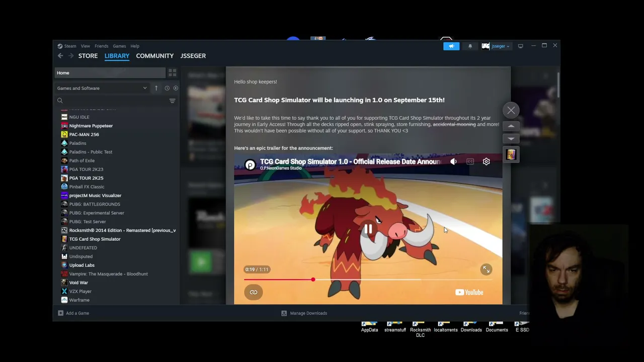The width and height of the screenshot is (644, 362).
Task: Filter to ready-to-play games icon
Action: pos(176,88)
